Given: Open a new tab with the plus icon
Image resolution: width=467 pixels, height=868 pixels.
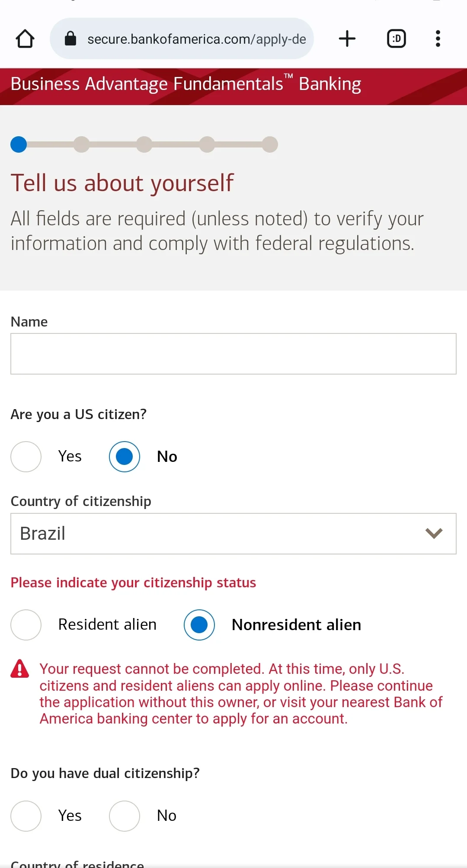Looking at the screenshot, I should pyautogui.click(x=347, y=38).
